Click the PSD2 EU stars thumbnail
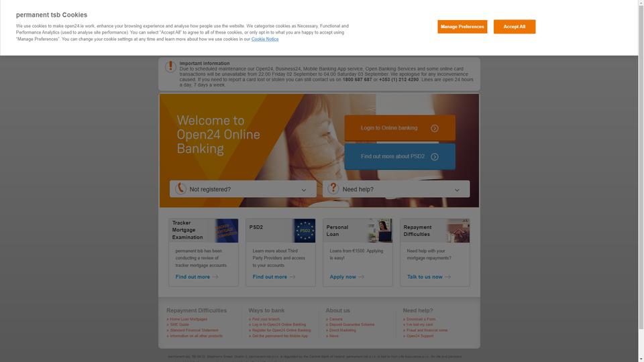This screenshot has height=362, width=644. pyautogui.click(x=305, y=231)
